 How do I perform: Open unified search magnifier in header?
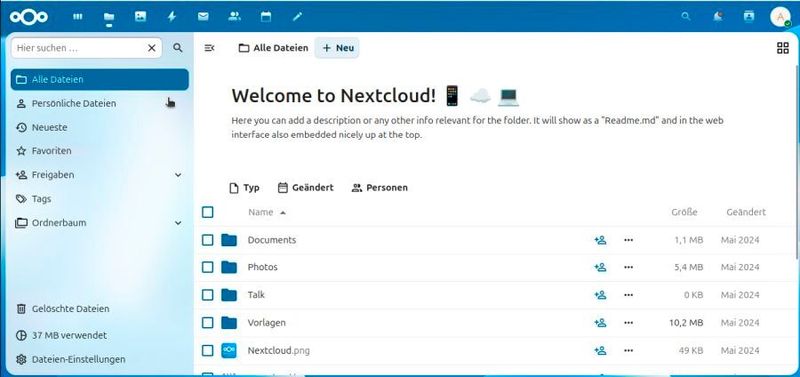(686, 17)
